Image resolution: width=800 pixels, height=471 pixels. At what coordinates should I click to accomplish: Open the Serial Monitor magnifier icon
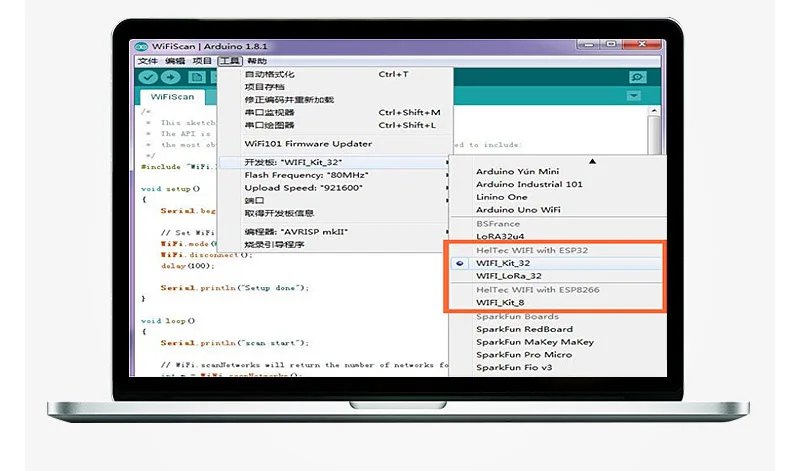[637, 77]
